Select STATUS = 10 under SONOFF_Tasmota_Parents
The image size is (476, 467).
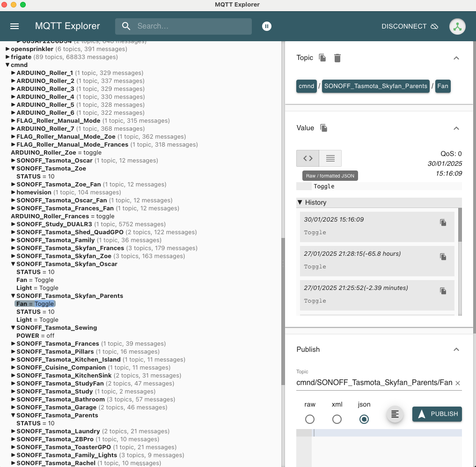pyautogui.click(x=36, y=423)
